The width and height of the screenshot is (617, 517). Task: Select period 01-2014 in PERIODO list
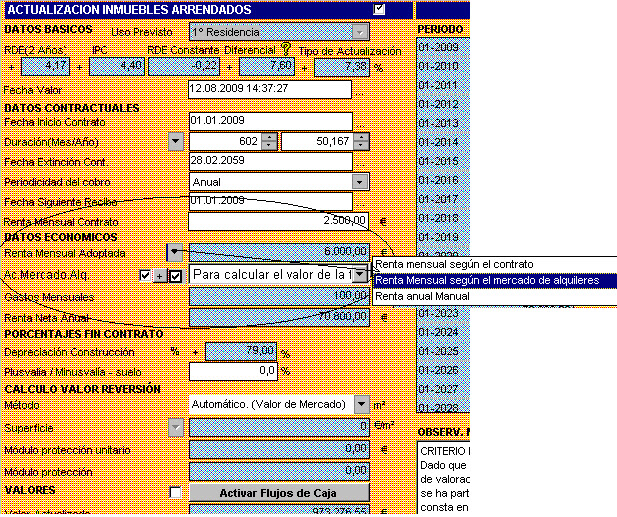[x=443, y=142]
